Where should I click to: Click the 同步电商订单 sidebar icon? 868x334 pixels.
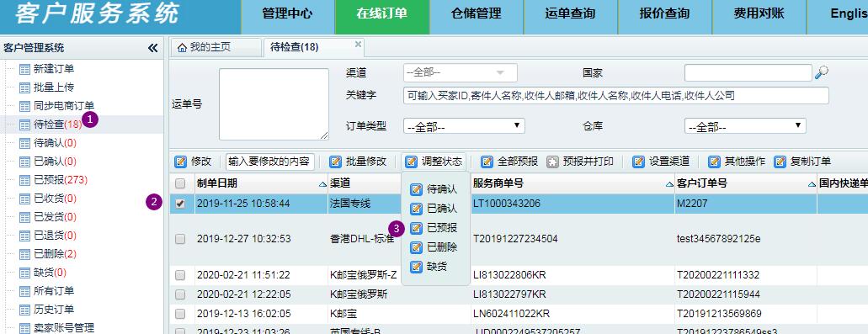tap(24, 106)
